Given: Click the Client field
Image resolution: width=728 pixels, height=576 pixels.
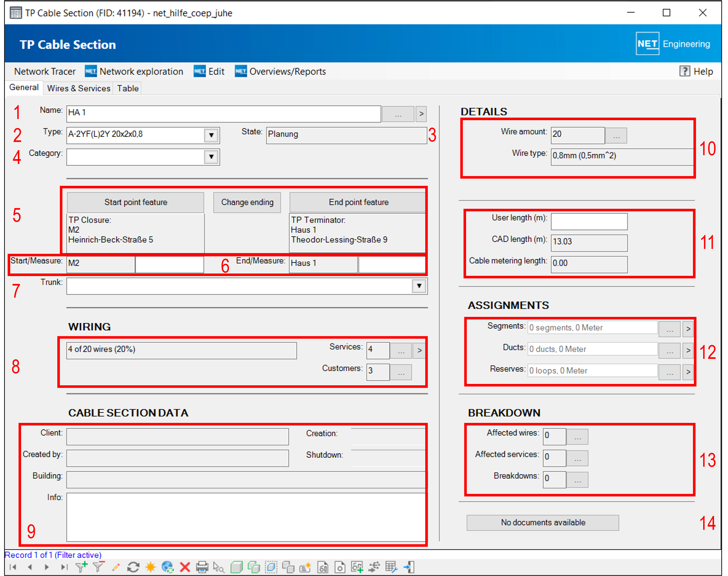Looking at the screenshot, I should (177, 437).
